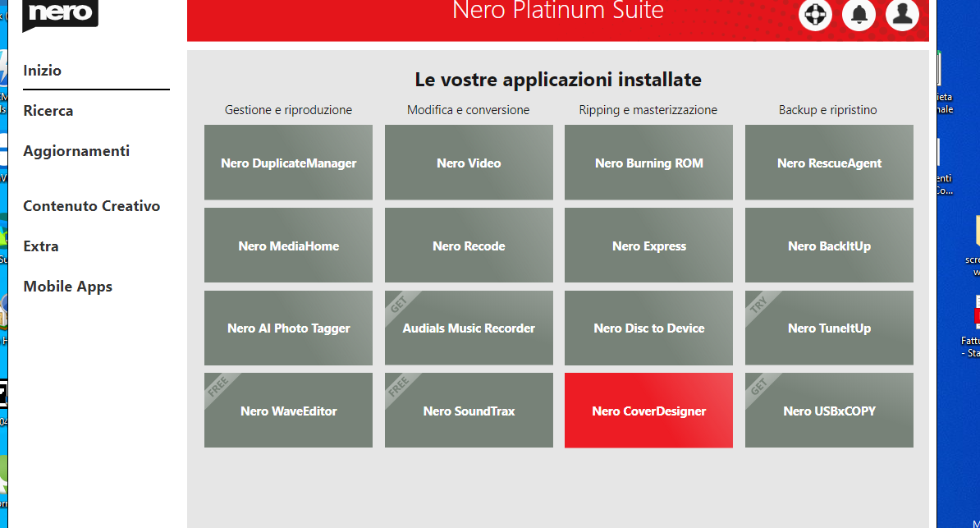
Task: Click the Backup e ripristino heading
Action: pyautogui.click(x=827, y=110)
